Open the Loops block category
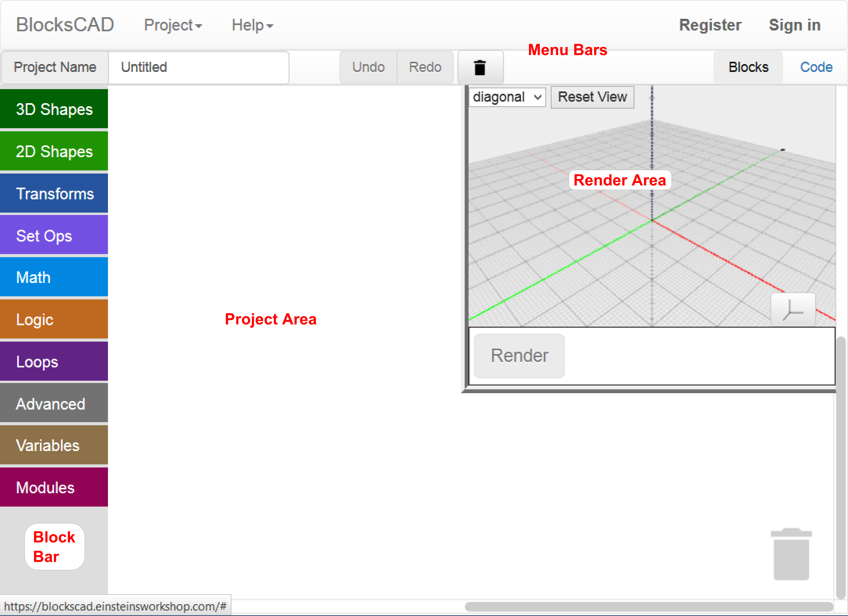Screen dimensions: 848x616 click(54, 362)
